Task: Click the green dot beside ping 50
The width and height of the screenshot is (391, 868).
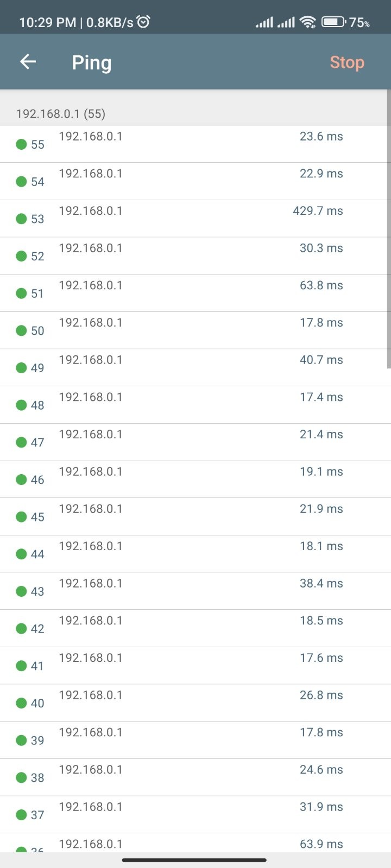Action: [22, 330]
